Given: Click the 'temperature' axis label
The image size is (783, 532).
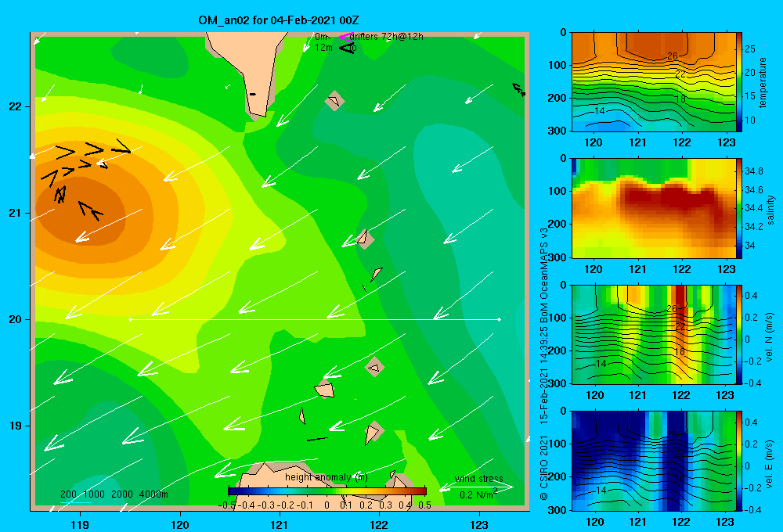Looking at the screenshot, I should 763,82.
